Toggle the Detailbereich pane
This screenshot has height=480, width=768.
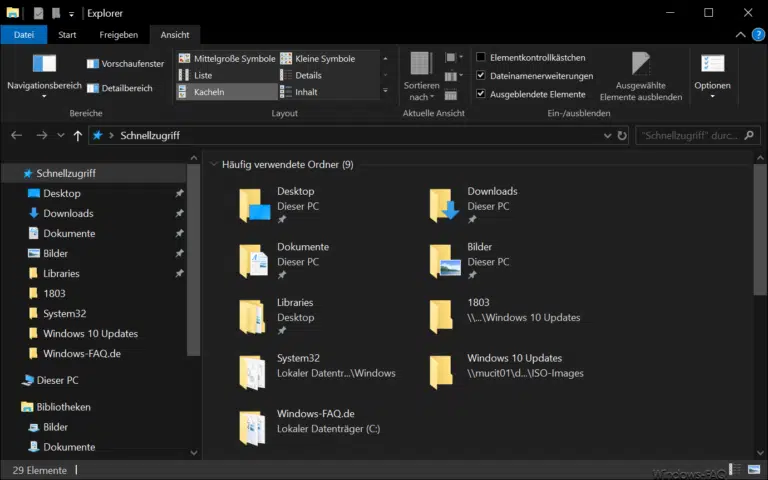coord(118,88)
